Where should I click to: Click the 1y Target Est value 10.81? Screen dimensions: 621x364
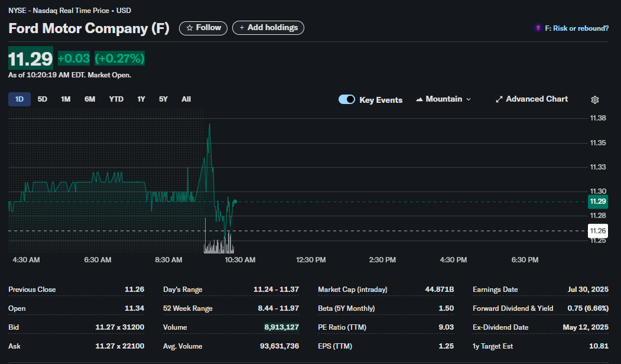pyautogui.click(x=599, y=346)
